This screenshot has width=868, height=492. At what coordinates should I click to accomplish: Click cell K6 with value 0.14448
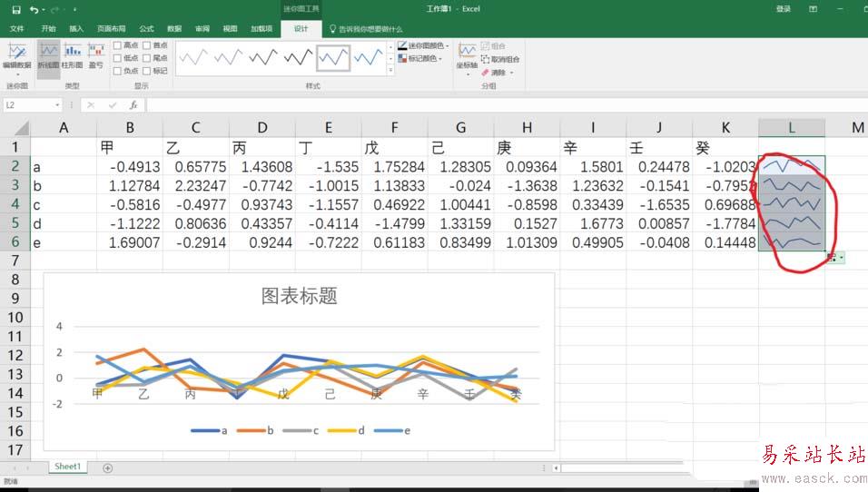[x=725, y=242]
